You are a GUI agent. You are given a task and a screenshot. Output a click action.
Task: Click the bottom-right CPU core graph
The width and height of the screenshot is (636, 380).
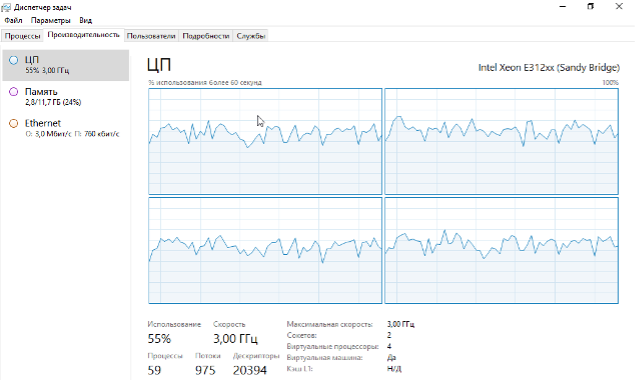click(x=502, y=250)
